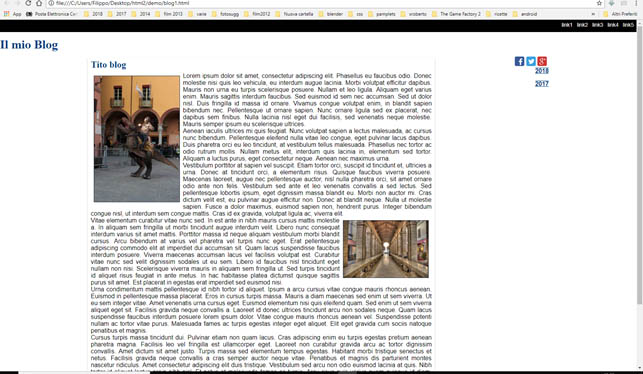Go to the browser home page icon
Viewport: 643px width, 374px height.
[x=39, y=3]
